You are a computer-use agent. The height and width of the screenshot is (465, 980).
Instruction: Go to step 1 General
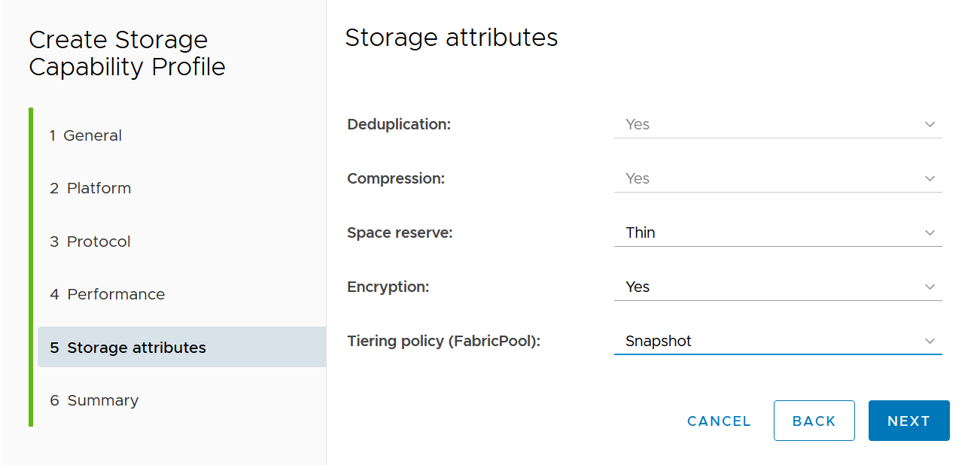[86, 135]
